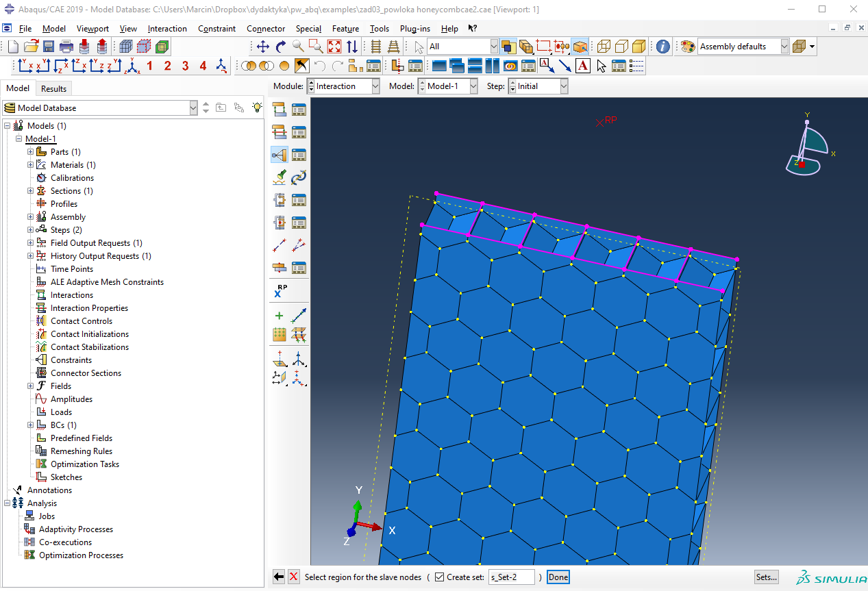868x591 pixels.
Task: Click the Auto-Fit View icon
Action: (x=334, y=47)
